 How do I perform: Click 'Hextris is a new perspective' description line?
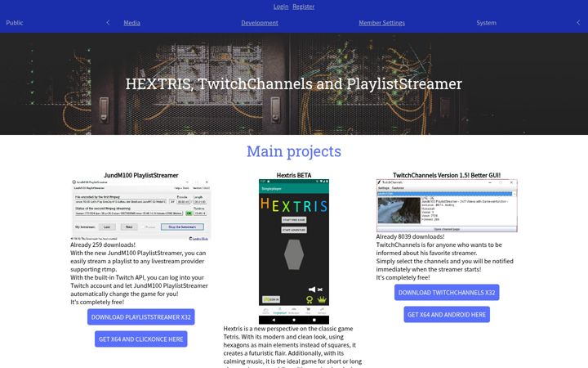[288, 329]
